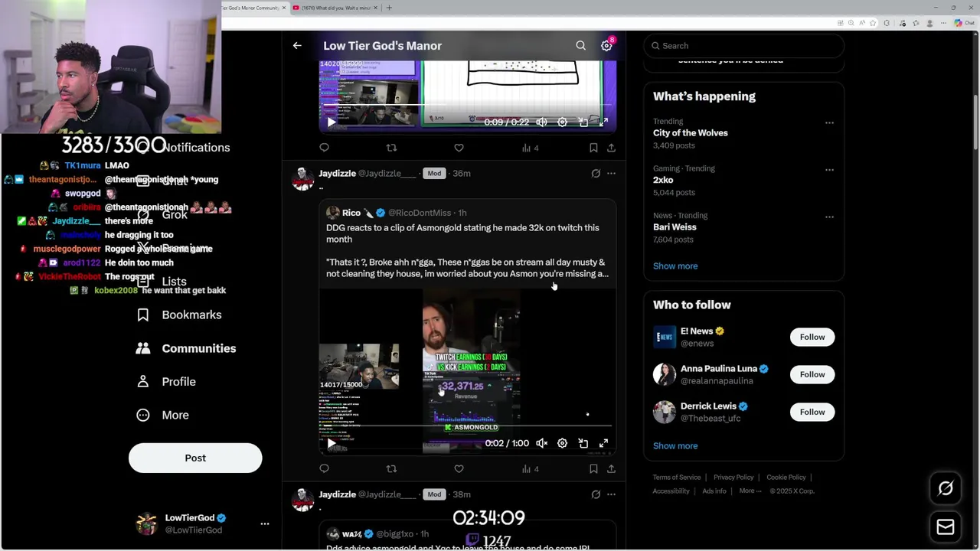This screenshot has width=980, height=551.
Task: Open LowTierGod account menu dots
Action: click(x=265, y=524)
